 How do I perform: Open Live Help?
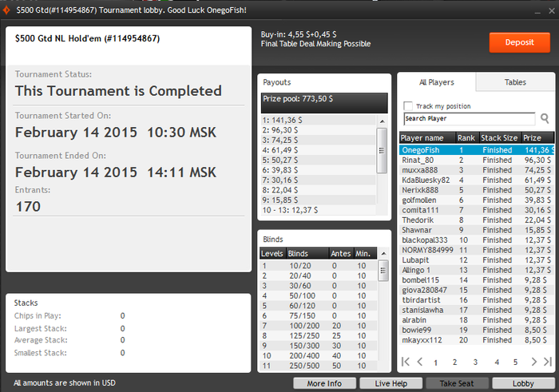[391, 383]
